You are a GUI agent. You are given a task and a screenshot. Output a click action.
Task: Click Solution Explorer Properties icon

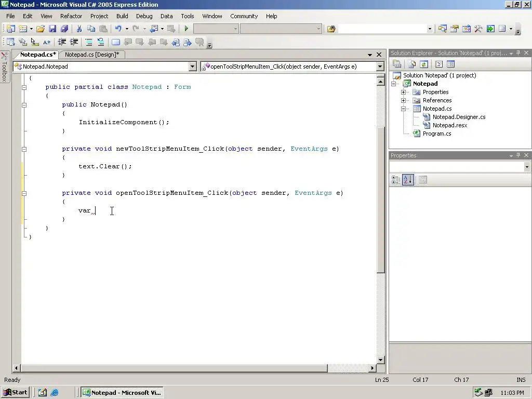pos(397,64)
